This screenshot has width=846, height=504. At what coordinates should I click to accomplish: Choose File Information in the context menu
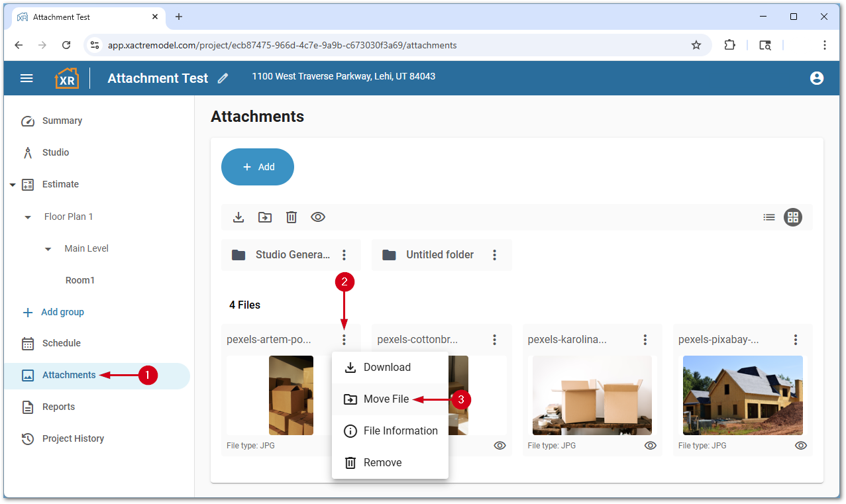tap(400, 431)
